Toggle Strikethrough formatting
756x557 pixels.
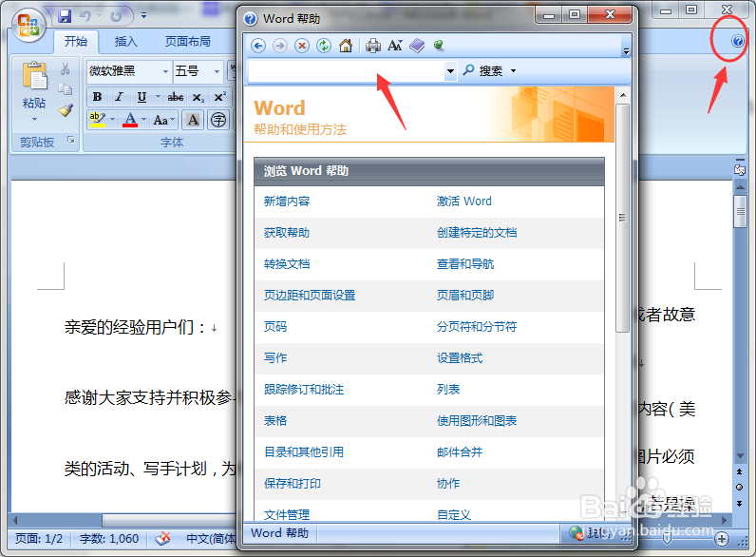coord(175,97)
